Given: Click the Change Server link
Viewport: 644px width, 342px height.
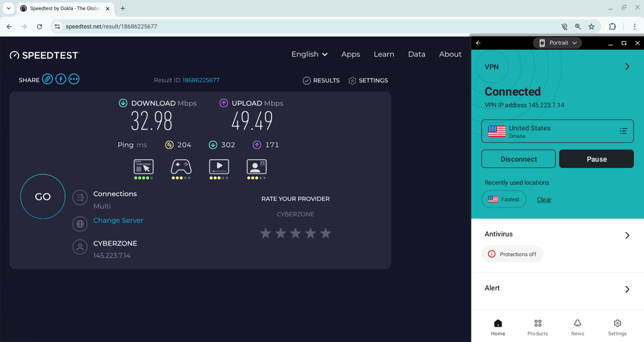Looking at the screenshot, I should click(118, 220).
